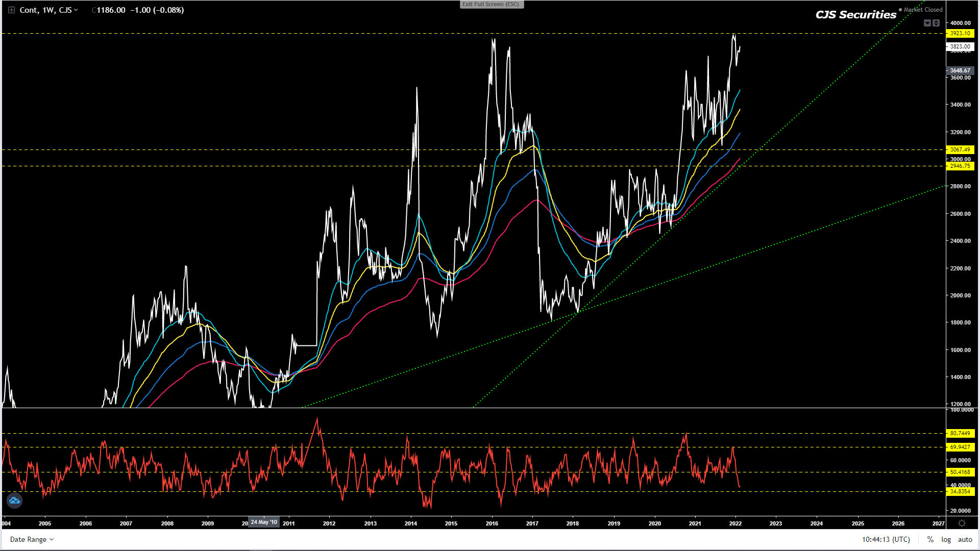Click the TradingView cloud logo icon
The height and width of the screenshot is (551, 980).
(14, 500)
